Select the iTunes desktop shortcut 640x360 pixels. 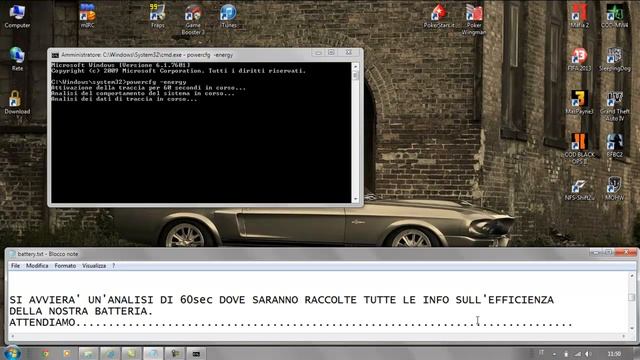[x=228, y=16]
